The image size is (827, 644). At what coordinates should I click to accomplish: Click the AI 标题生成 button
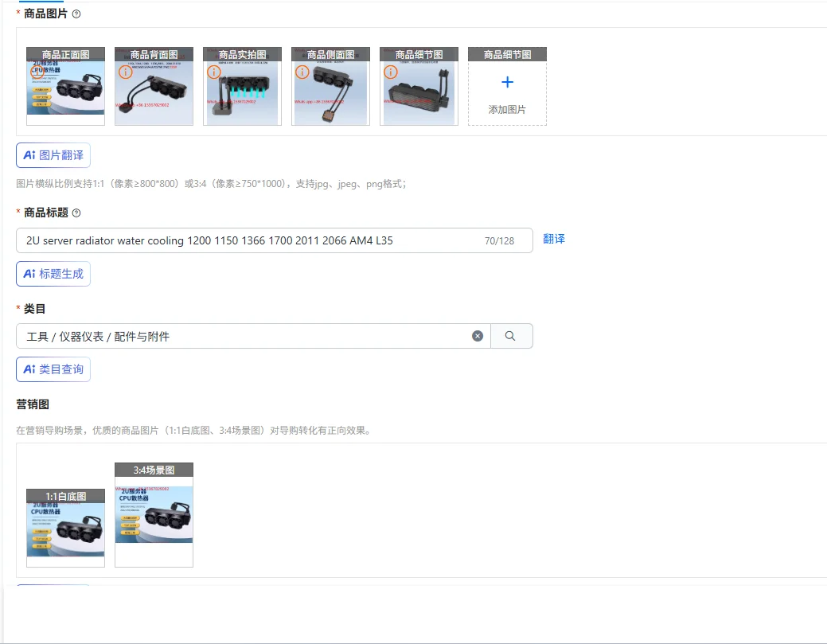pos(53,273)
